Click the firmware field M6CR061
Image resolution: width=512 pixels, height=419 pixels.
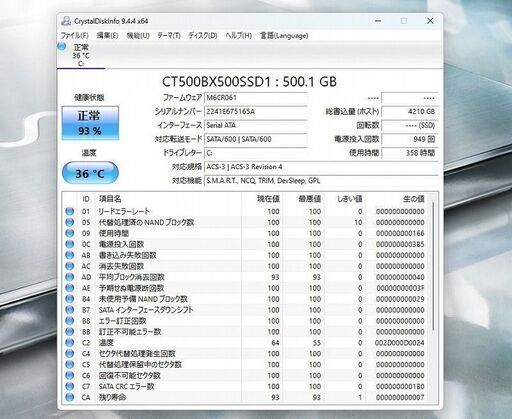click(x=255, y=98)
